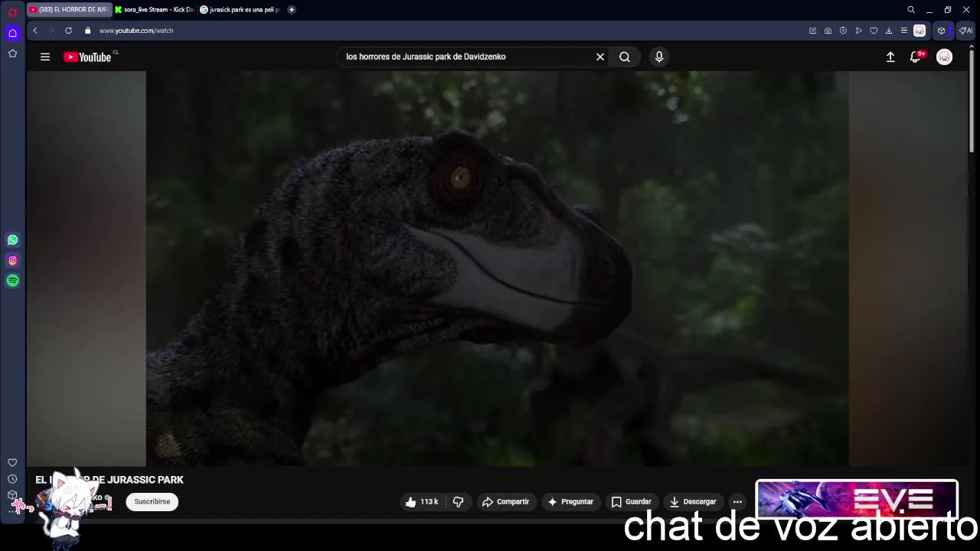Open Spotify in the Opera sidebar
The image size is (980, 551).
(12, 281)
